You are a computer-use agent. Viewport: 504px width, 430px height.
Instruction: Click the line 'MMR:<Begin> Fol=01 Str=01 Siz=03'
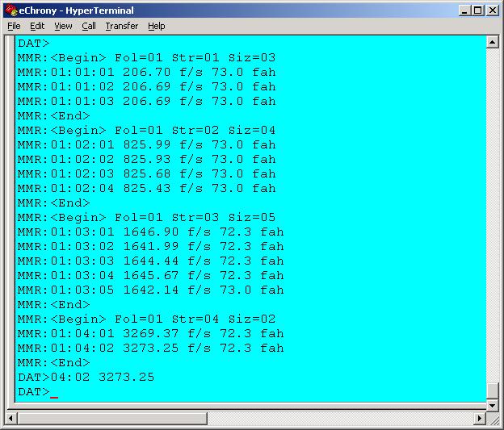pos(146,58)
